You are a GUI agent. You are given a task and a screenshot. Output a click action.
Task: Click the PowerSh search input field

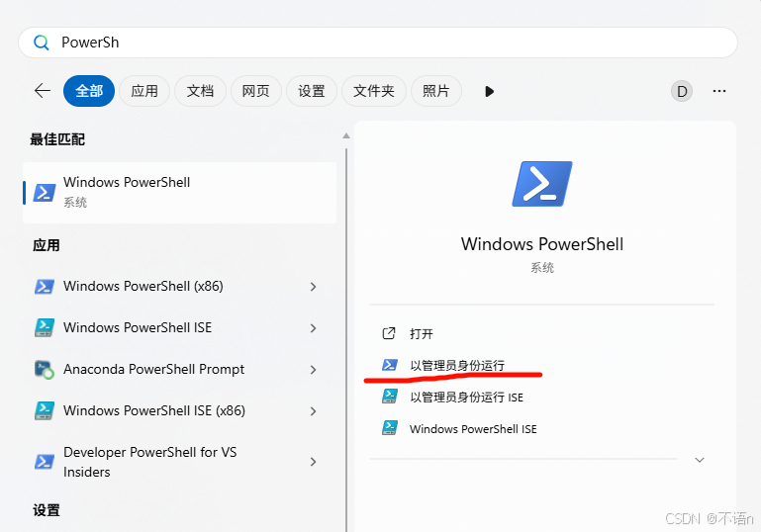click(378, 43)
